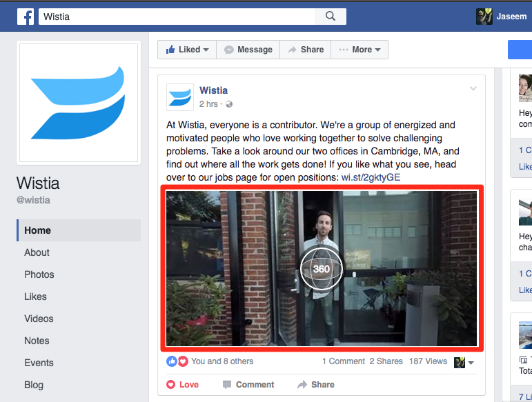Click the large Wistia page profile picture
This screenshot has height=402, width=532.
[78, 103]
